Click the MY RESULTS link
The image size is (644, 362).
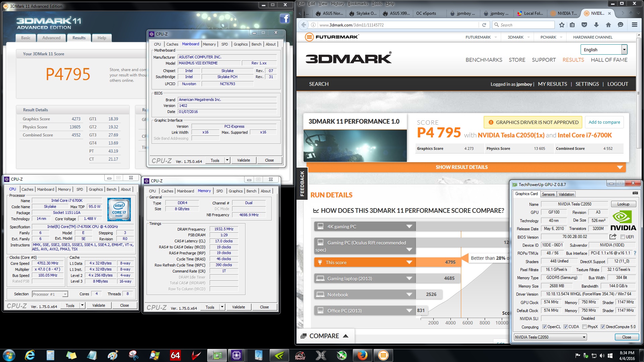[552, 84]
